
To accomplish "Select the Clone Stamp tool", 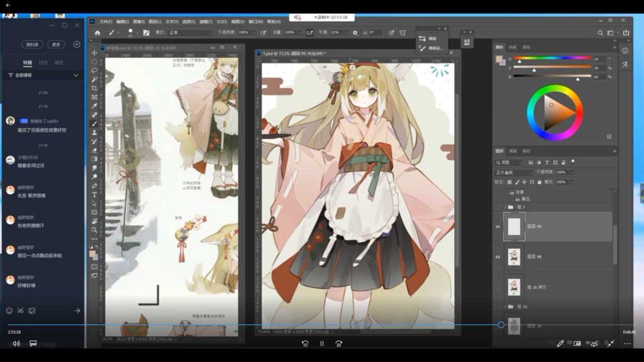I will (x=94, y=133).
